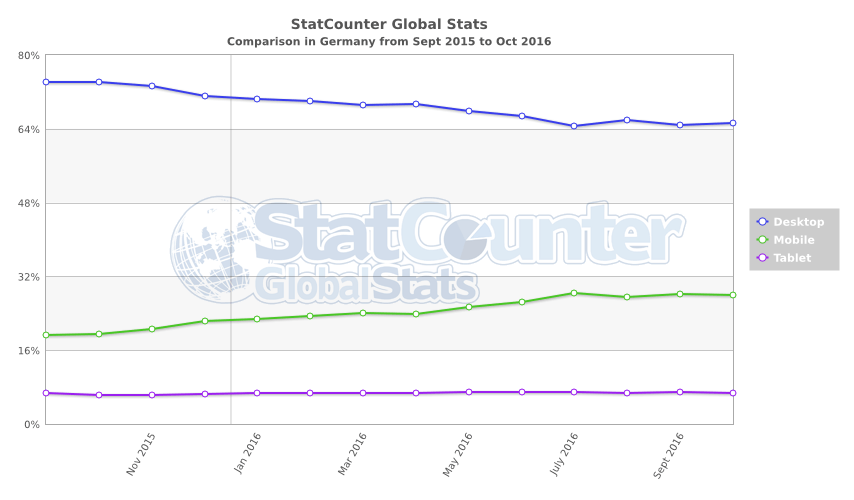Pick the Desktop data point for July 2016
The height and width of the screenshot is (500, 854).
(x=574, y=126)
